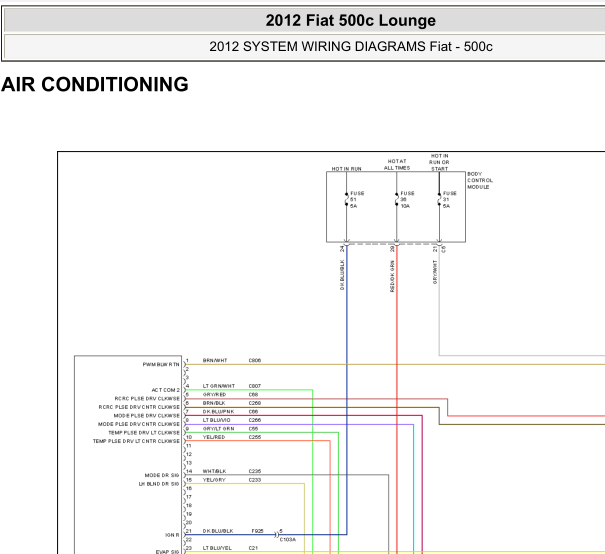Click the 'GRY/RED' wire color label
Image resolution: width=605 pixels, height=554 pixels.
point(214,394)
